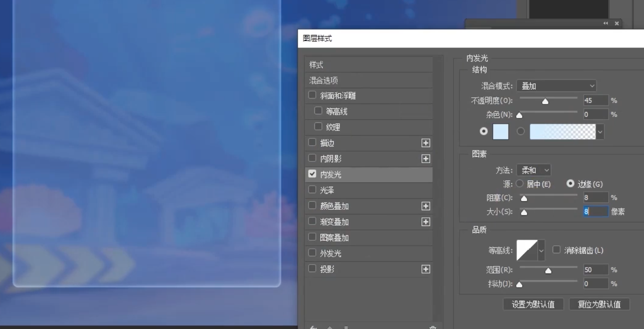Click the light blue glow color swatch
The width and height of the screenshot is (644, 329).
click(x=501, y=132)
